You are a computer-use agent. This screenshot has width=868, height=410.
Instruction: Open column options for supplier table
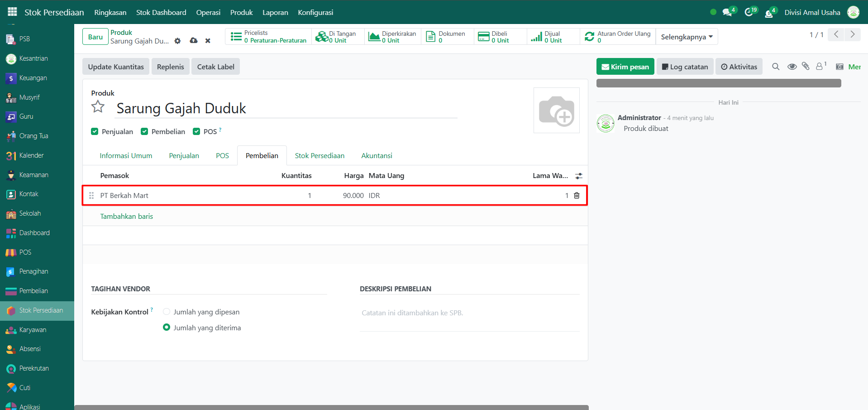(578, 176)
